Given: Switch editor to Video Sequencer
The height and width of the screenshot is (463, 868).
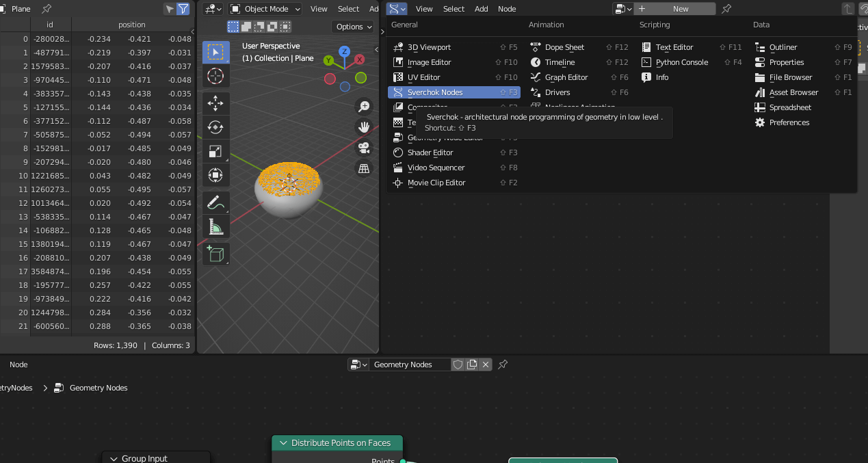Looking at the screenshot, I should (454, 168).
